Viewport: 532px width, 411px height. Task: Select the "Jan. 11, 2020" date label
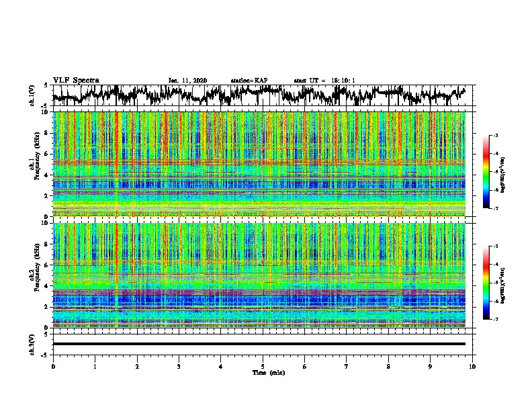point(187,81)
